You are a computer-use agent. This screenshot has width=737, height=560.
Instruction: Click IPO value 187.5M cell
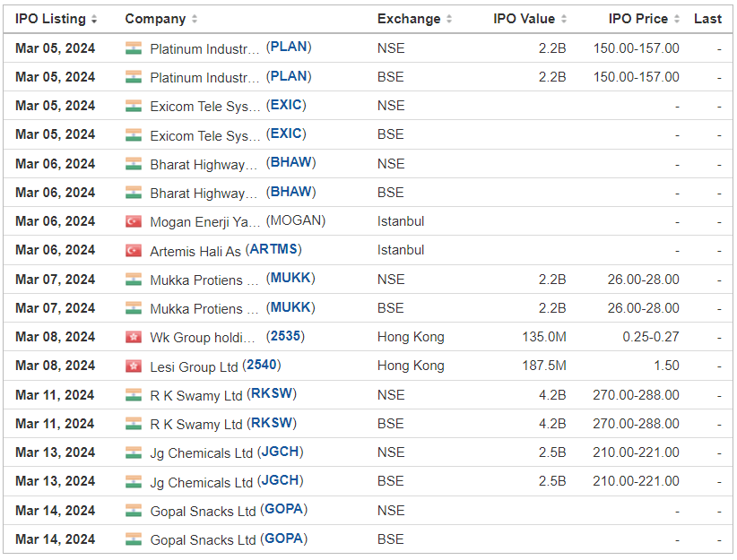(544, 366)
